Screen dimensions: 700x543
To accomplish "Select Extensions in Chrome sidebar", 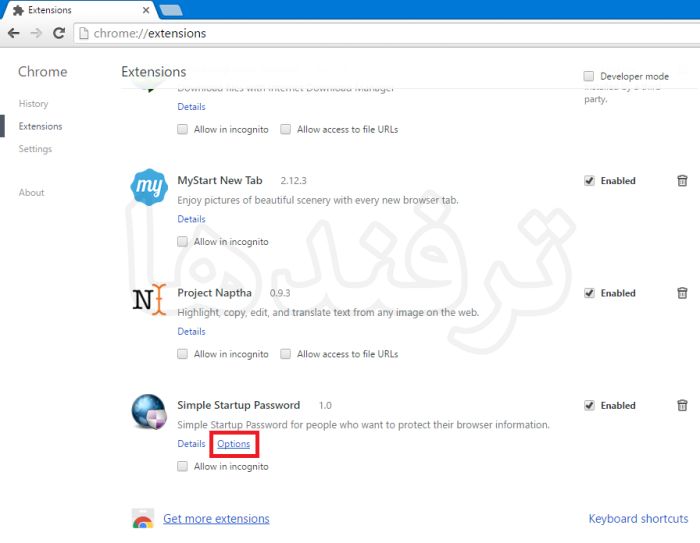I will (x=40, y=126).
